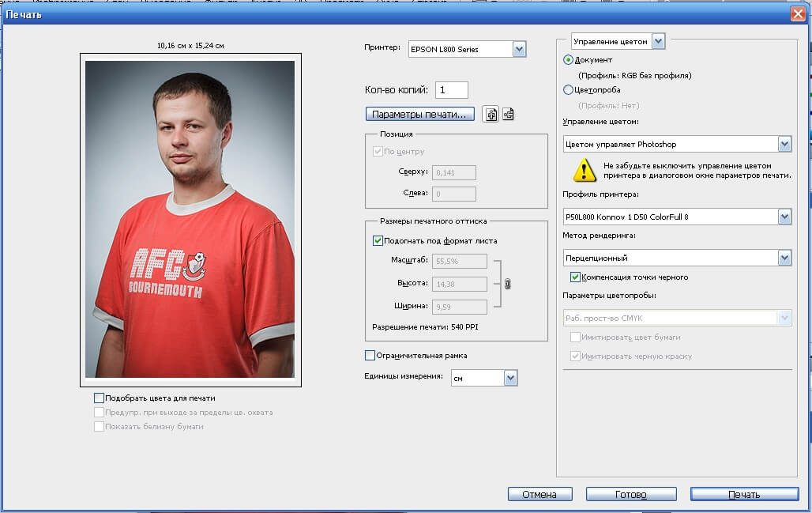
Task: Click the print preview portrait thumbnail
Action: pyautogui.click(x=190, y=220)
